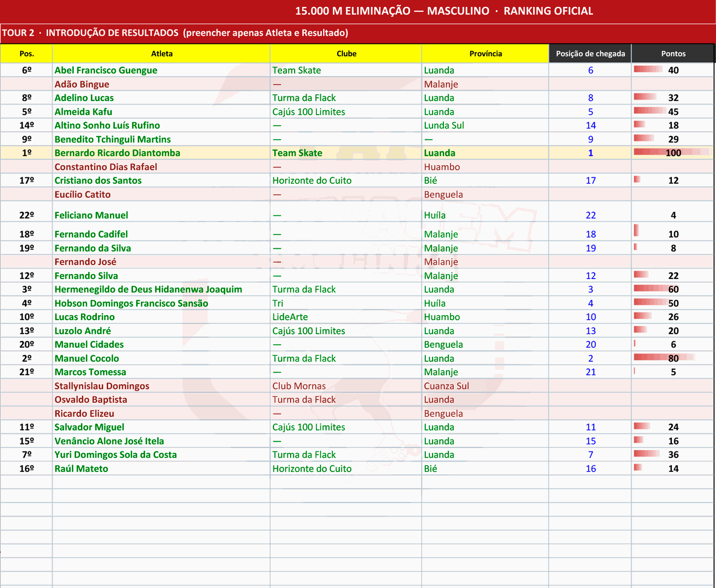The height and width of the screenshot is (588, 716).
Task: Select the cell 'Fernando Cadifel'
Action: (161, 231)
